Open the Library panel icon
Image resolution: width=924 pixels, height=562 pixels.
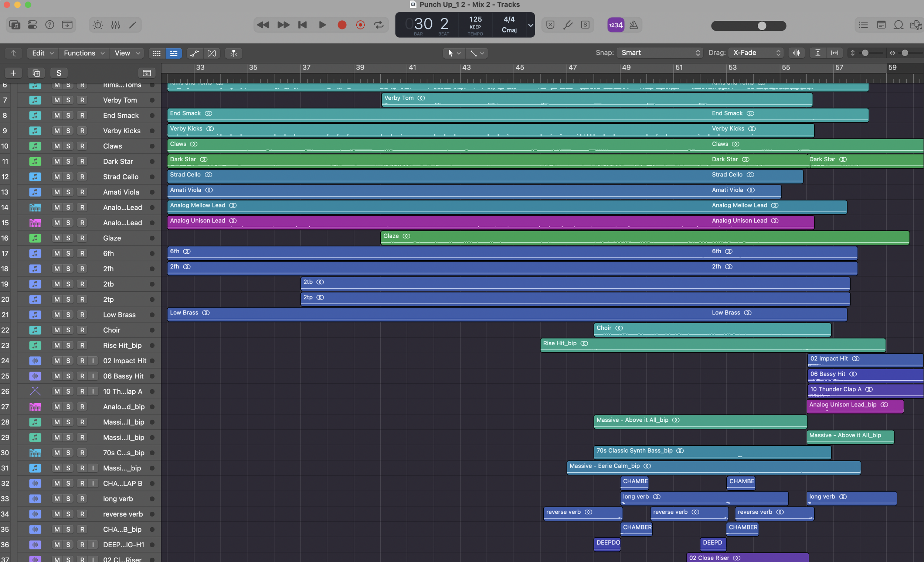pyautogui.click(x=15, y=25)
